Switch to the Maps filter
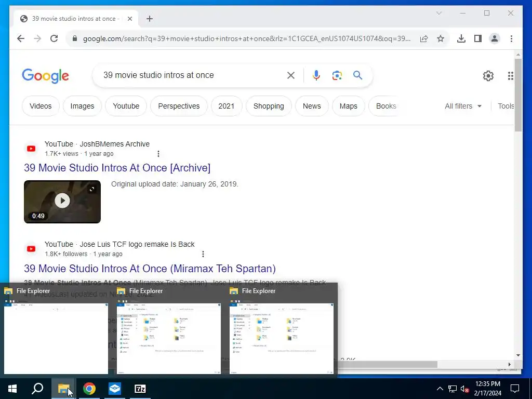 (349, 106)
